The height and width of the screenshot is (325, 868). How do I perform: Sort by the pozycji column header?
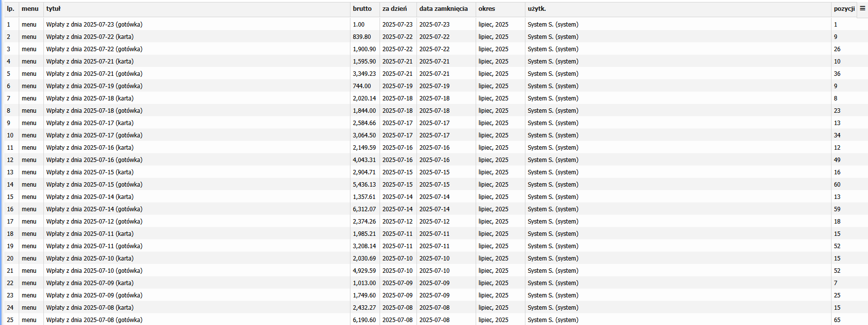[844, 9]
